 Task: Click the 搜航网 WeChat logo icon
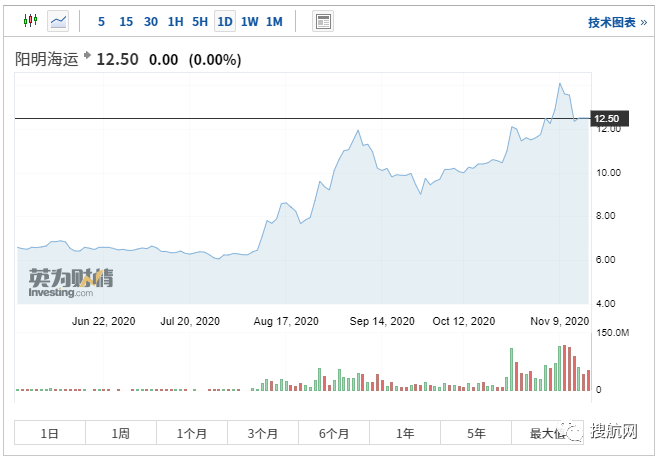tap(575, 431)
